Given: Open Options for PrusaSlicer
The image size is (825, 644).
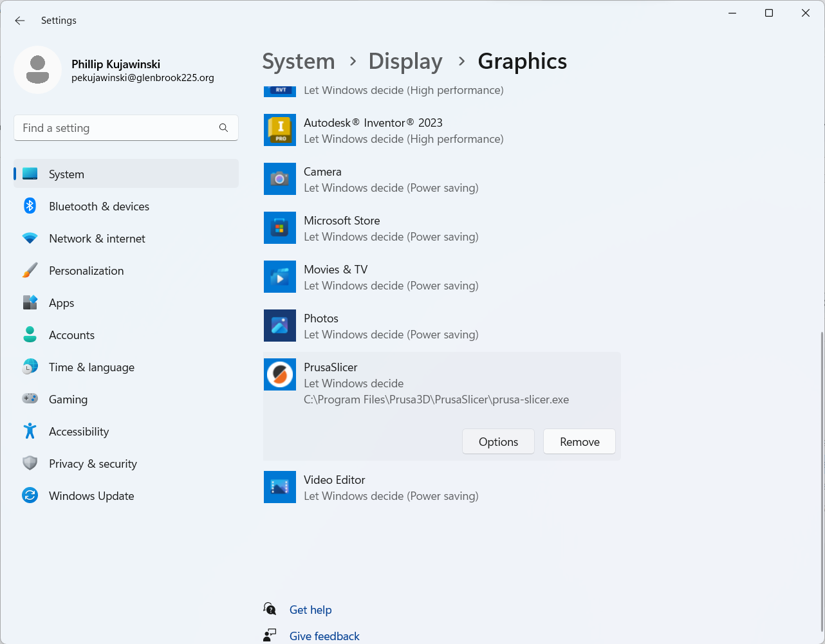Looking at the screenshot, I should pyautogui.click(x=498, y=441).
